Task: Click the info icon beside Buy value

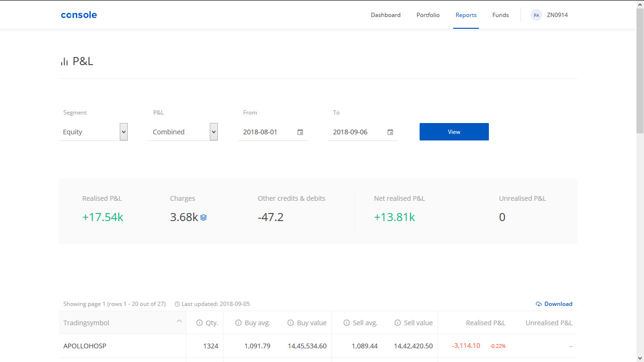Action: (290, 323)
